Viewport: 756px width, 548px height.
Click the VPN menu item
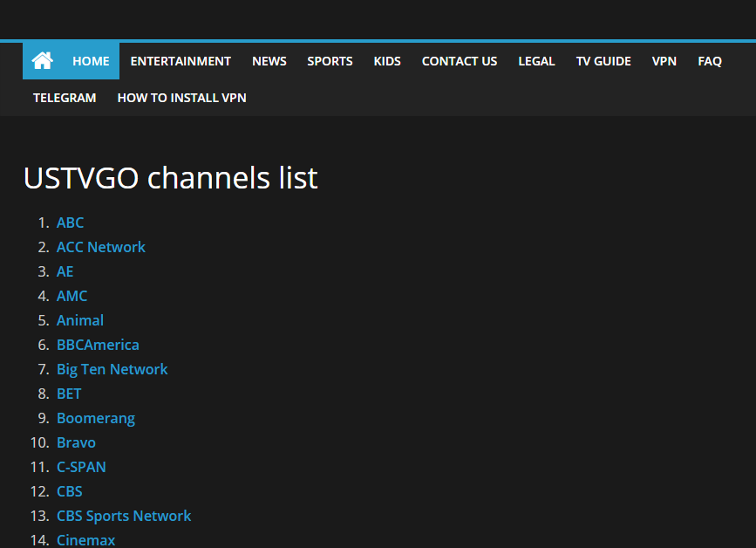[x=664, y=61]
